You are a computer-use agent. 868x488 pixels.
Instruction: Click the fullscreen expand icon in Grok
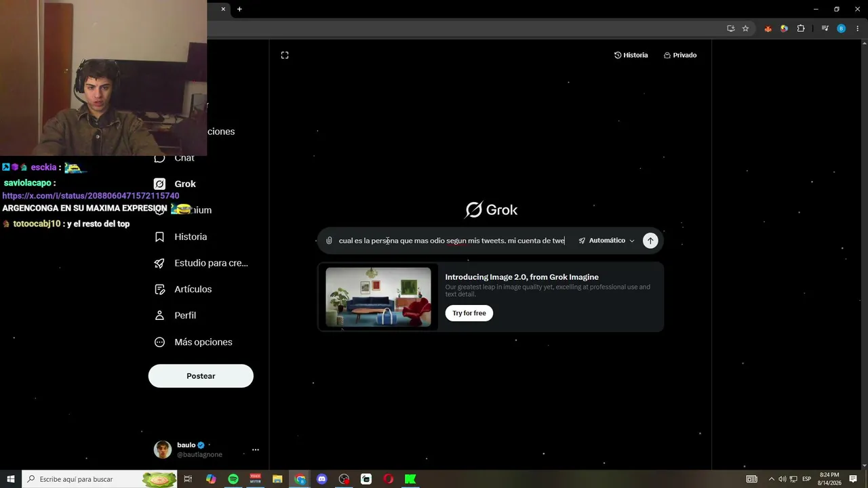285,55
